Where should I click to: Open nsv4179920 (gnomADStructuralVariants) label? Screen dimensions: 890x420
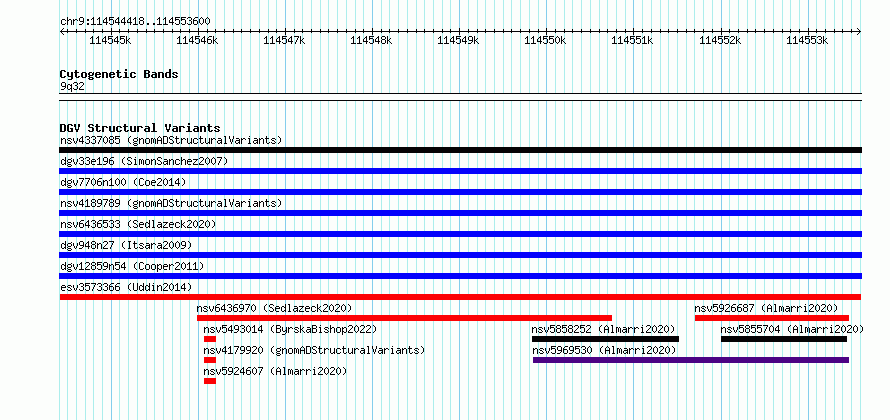tap(314, 350)
